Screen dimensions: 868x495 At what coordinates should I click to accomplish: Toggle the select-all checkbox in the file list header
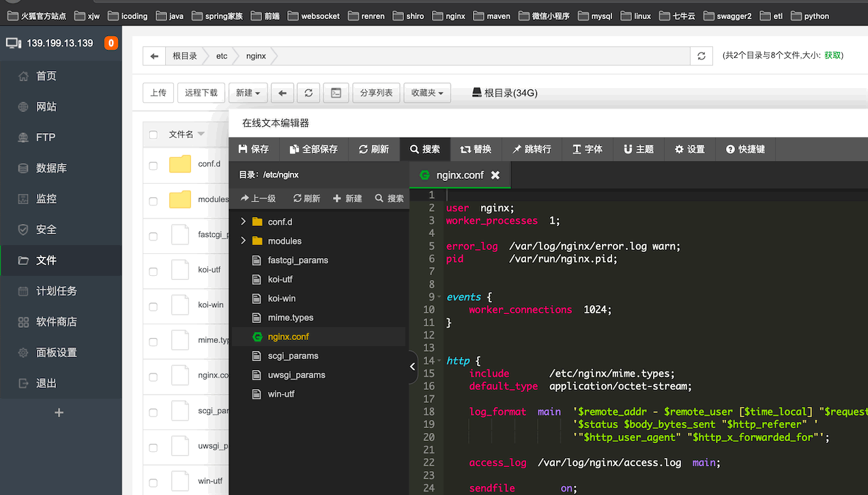(x=153, y=135)
